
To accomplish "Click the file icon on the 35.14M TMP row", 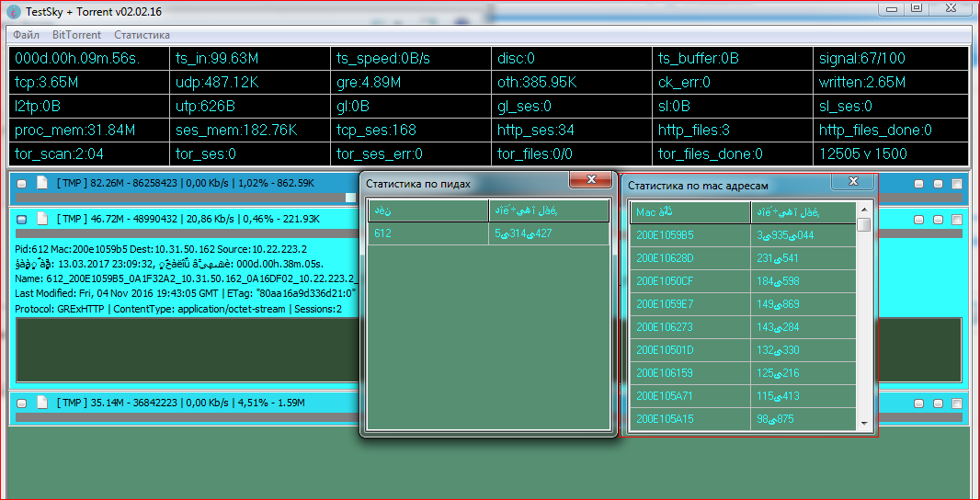I will [x=41, y=403].
